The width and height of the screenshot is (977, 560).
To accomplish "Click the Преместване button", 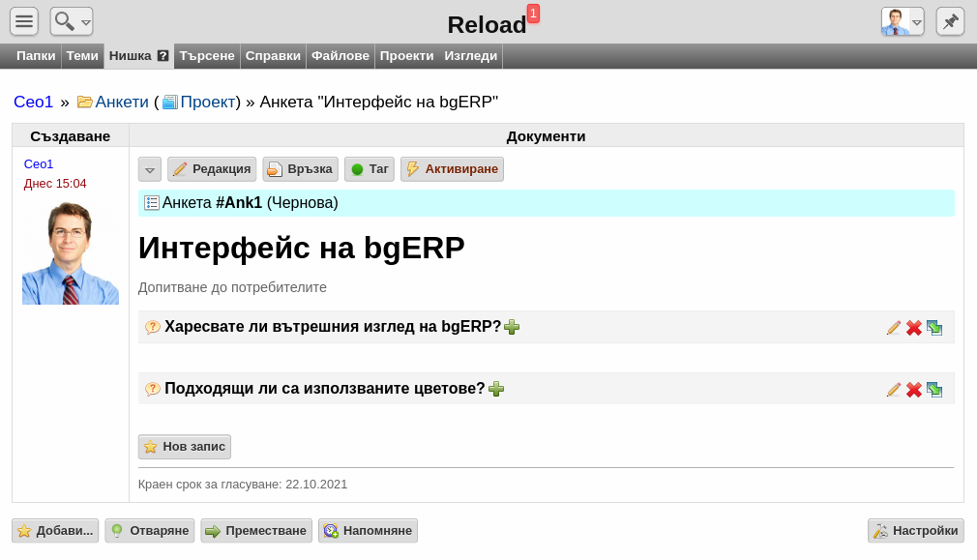I will (256, 531).
